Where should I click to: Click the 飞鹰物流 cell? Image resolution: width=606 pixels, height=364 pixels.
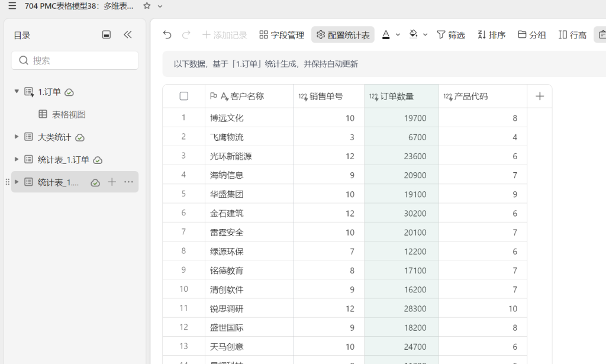tap(249, 137)
